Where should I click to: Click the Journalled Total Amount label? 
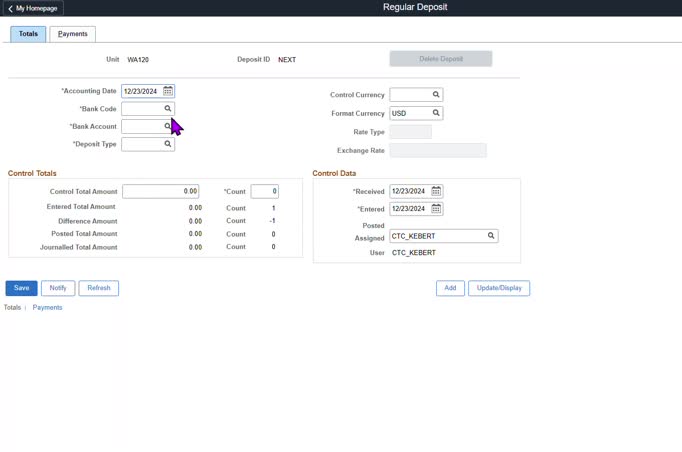[x=79, y=247]
